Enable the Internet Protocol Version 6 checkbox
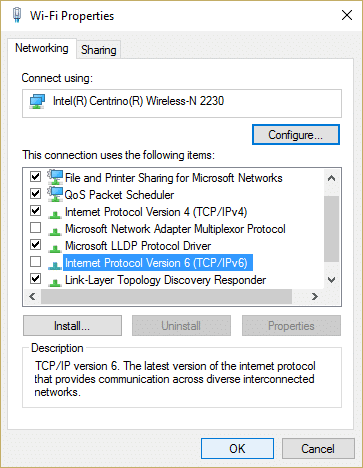The height and width of the screenshot is (468, 363). (35, 262)
